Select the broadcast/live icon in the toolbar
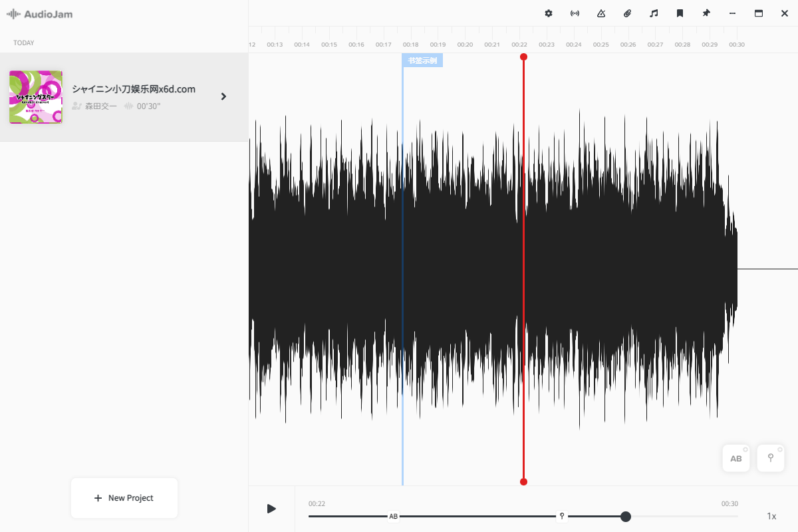The height and width of the screenshot is (532, 798). click(574, 13)
